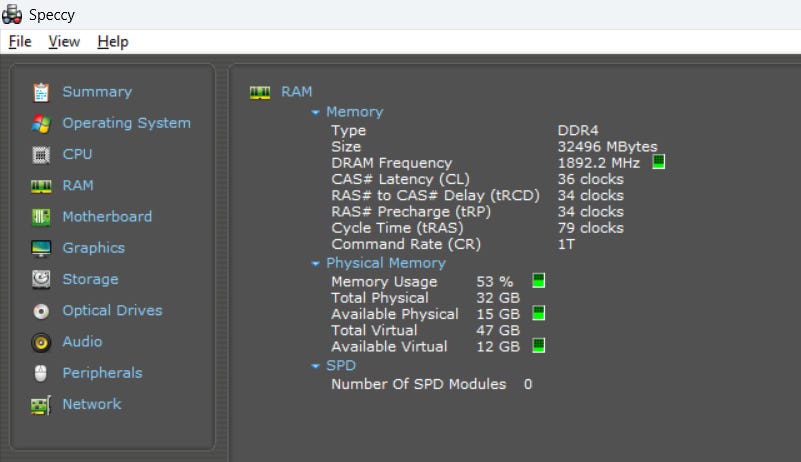Open the Network section
This screenshot has width=801, height=462.
click(92, 404)
